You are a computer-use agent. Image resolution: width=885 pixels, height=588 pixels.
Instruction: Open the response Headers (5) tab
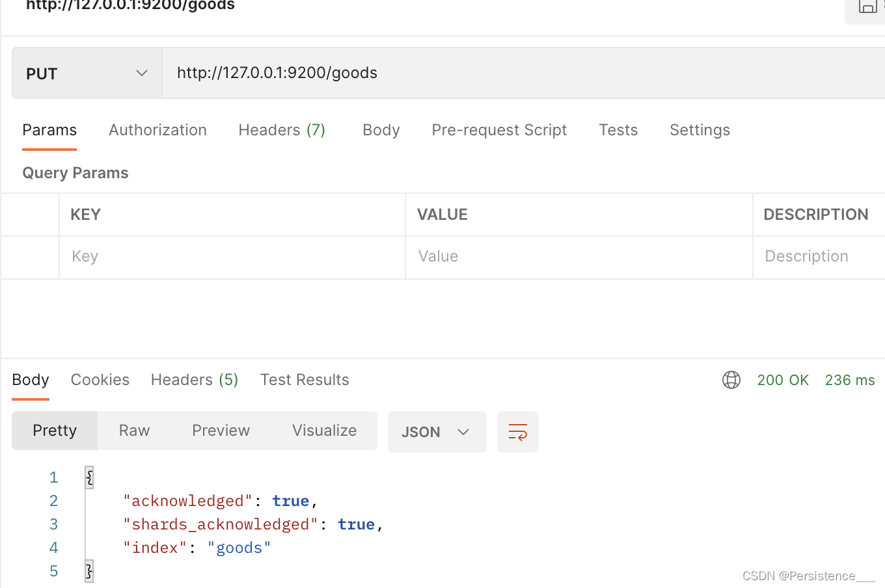click(x=195, y=380)
